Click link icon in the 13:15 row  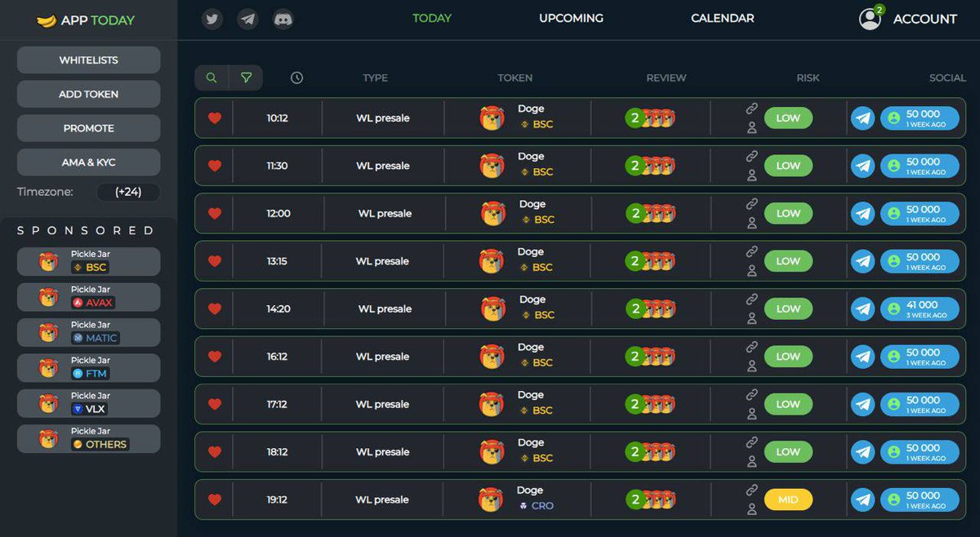[x=752, y=251]
